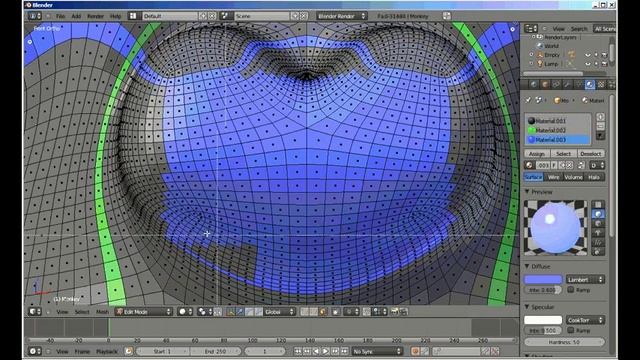This screenshot has width=640, height=360.
Task: Open the Blender Render engine dropdown
Action: (342, 16)
